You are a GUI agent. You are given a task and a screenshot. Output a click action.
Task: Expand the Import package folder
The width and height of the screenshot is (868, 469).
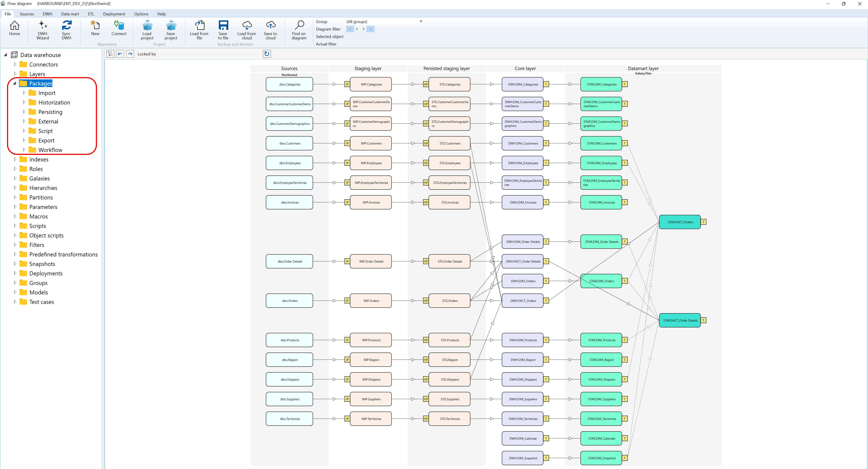tap(24, 92)
